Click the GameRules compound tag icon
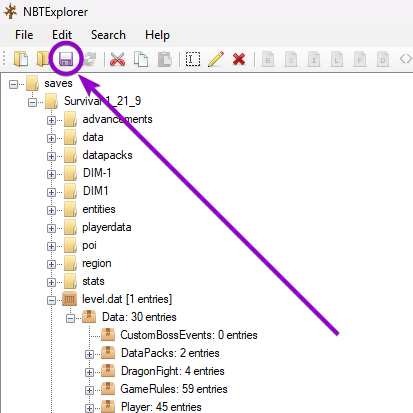Viewport: 413px width, 413px height. click(x=108, y=389)
